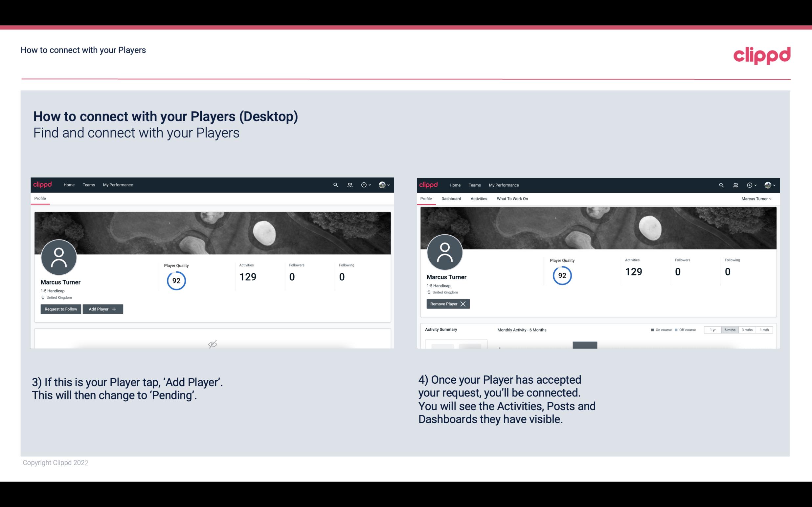The height and width of the screenshot is (507, 812).
Task: Click 'Remove Player' button on right panel
Action: (447, 304)
